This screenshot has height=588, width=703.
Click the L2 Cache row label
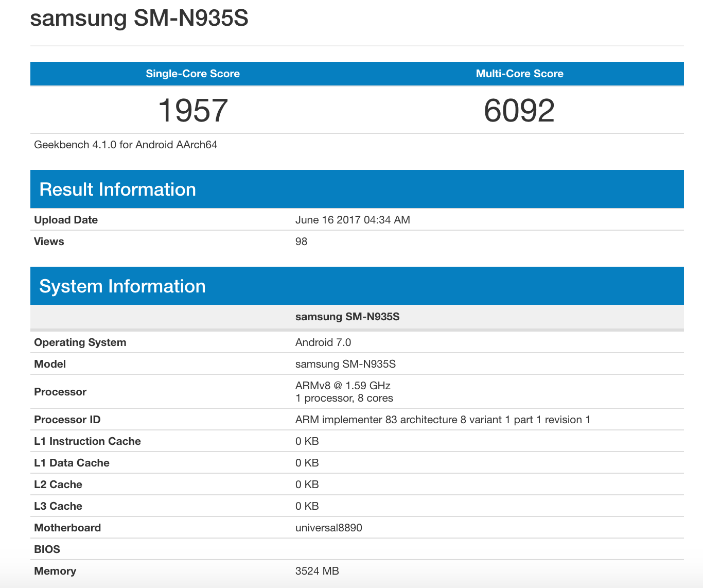pos(58,485)
